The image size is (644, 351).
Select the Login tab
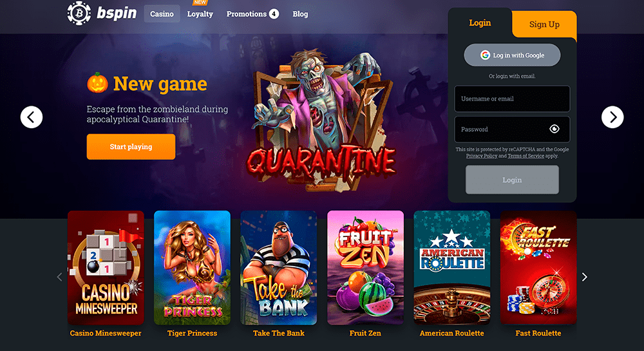click(x=480, y=23)
